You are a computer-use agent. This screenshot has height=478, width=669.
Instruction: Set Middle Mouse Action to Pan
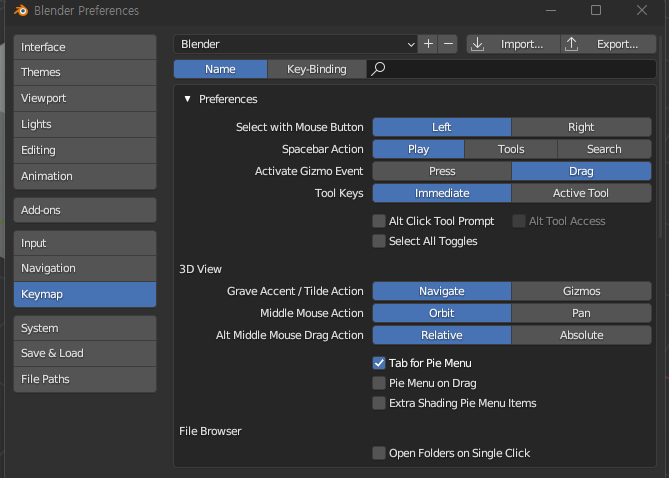[x=581, y=313]
